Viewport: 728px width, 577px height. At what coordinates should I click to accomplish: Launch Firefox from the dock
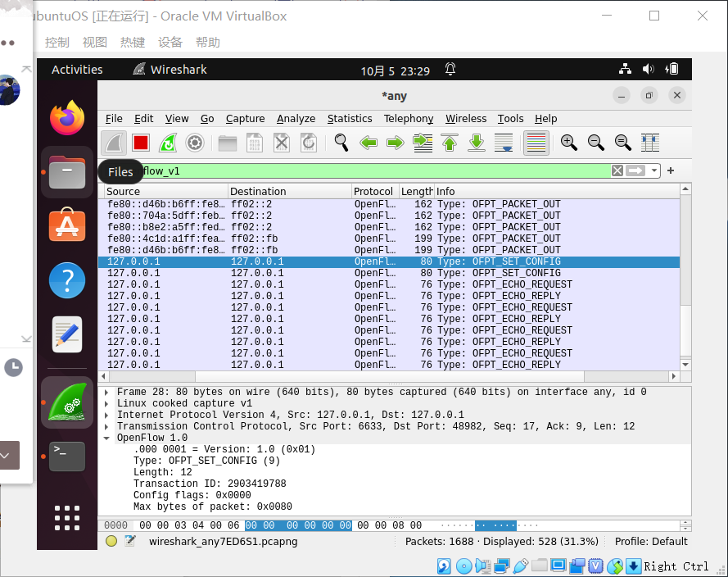[67, 117]
